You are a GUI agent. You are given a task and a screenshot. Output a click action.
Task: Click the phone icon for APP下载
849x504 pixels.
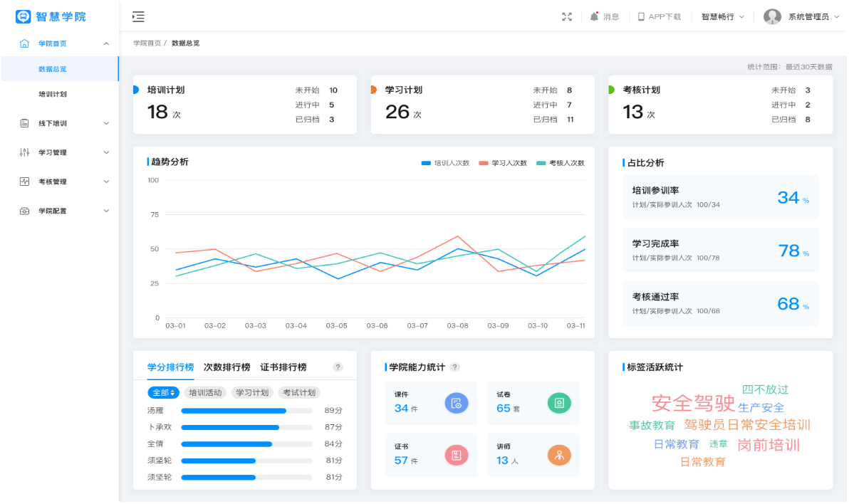click(641, 16)
